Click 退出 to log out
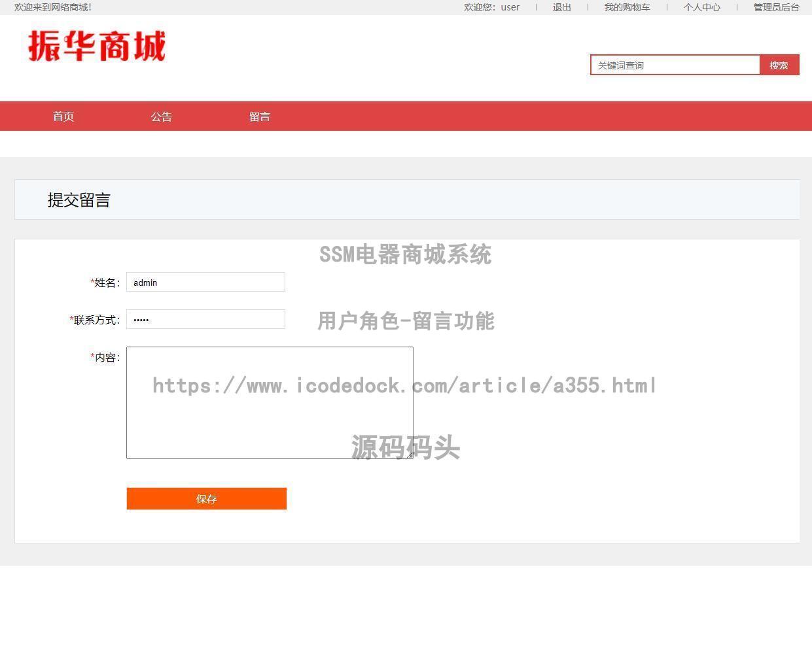 click(x=561, y=7)
